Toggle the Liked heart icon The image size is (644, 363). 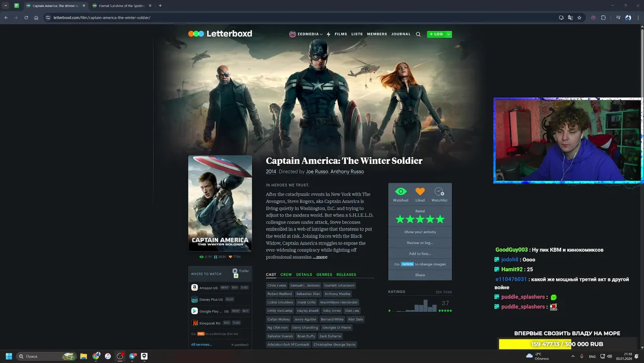tap(420, 192)
